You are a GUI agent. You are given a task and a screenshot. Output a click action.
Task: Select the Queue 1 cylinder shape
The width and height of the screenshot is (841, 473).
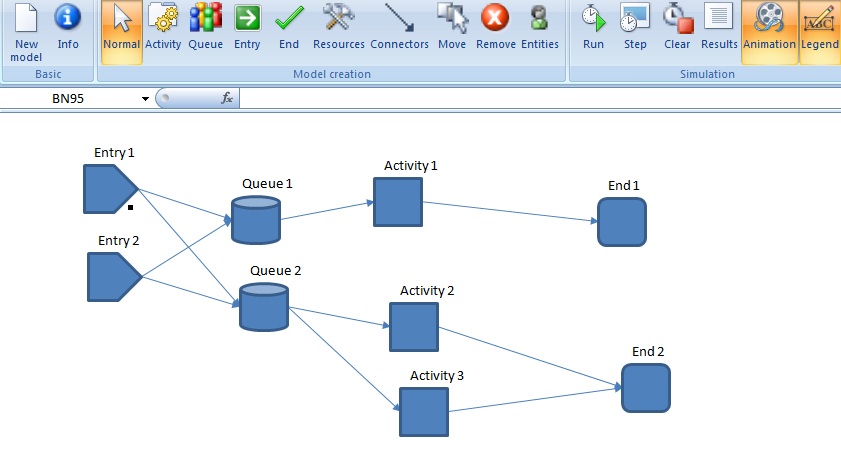pyautogui.click(x=256, y=220)
